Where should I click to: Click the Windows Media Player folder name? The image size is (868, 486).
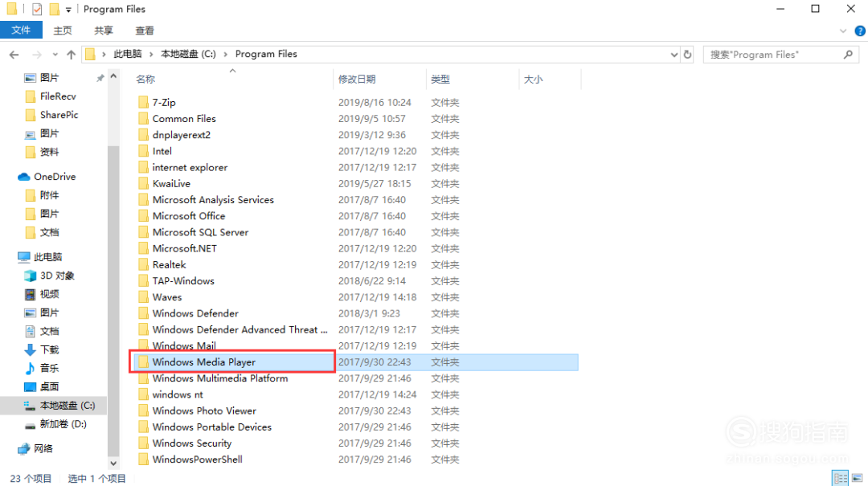[203, 362]
